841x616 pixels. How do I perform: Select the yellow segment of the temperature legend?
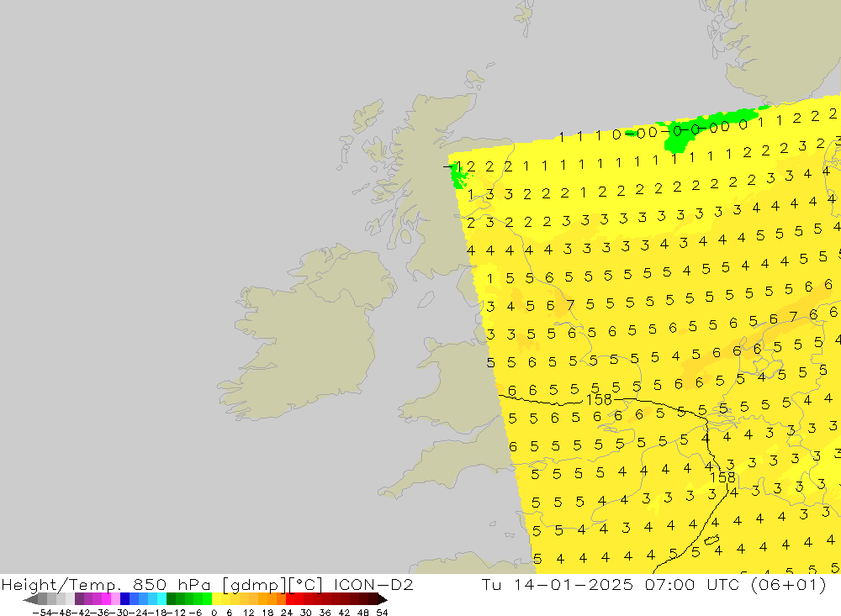217,599
